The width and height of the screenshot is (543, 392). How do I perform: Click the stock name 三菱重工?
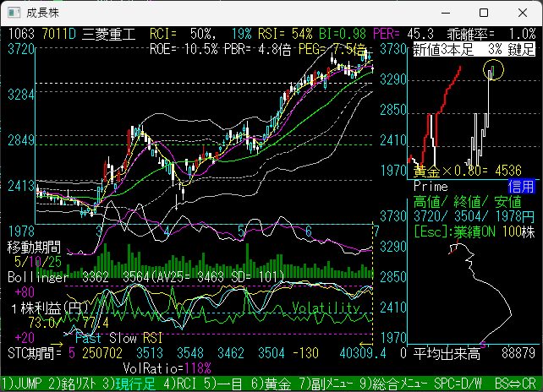[109, 35]
